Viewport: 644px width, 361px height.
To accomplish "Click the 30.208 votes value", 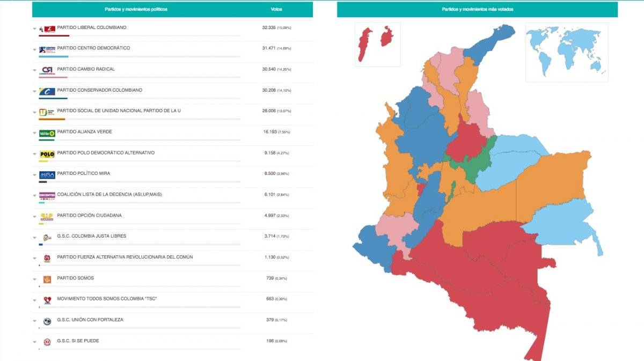I will [268, 90].
